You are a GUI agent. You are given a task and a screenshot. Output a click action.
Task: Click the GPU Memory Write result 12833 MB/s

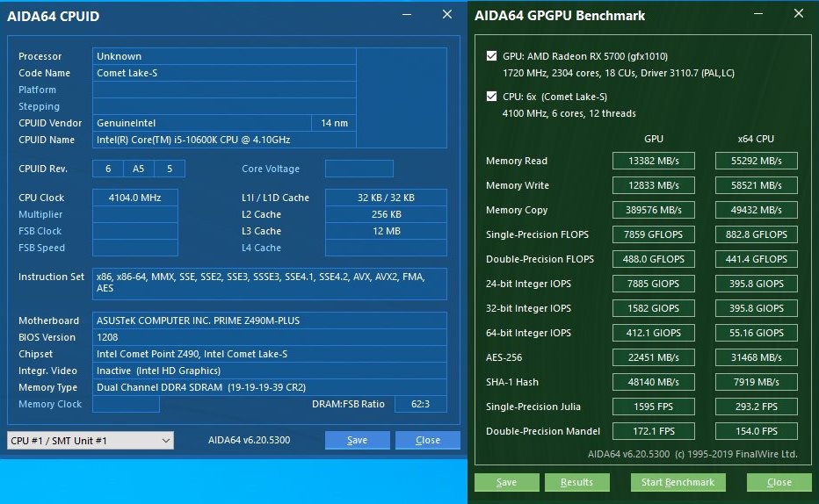click(654, 185)
